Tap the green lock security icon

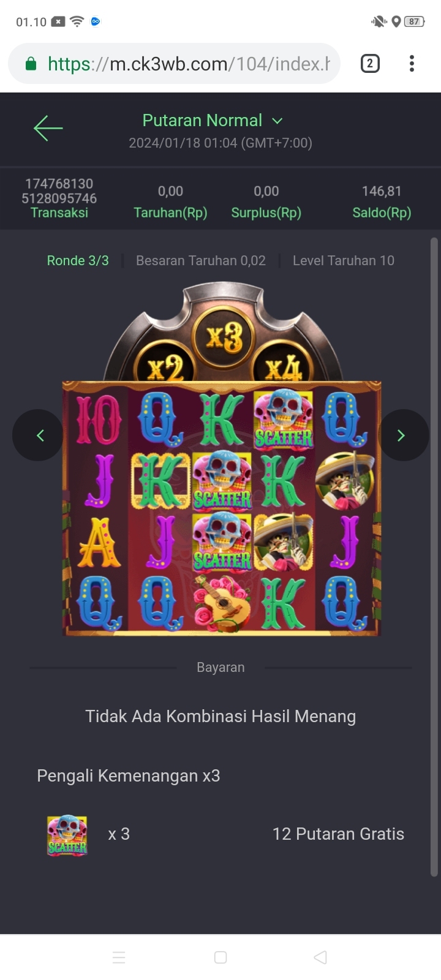[x=31, y=64]
